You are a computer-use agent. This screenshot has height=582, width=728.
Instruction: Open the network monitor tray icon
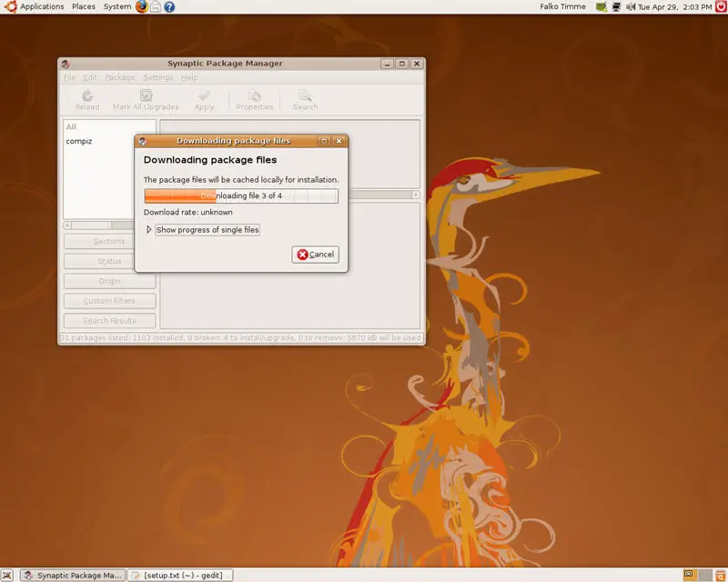[616, 7]
